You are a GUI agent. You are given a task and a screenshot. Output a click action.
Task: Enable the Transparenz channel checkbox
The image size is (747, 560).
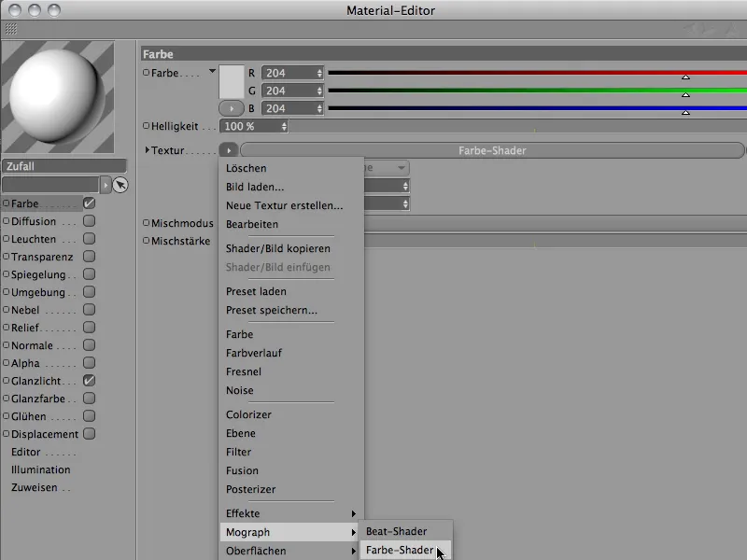89,256
